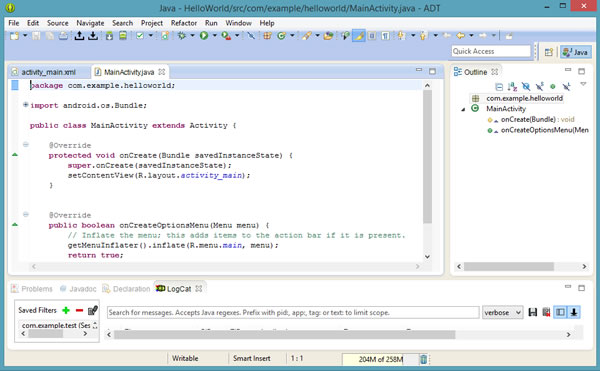The width and height of the screenshot is (600, 371).
Task: Click the New Java Package icon
Action: pos(267,36)
